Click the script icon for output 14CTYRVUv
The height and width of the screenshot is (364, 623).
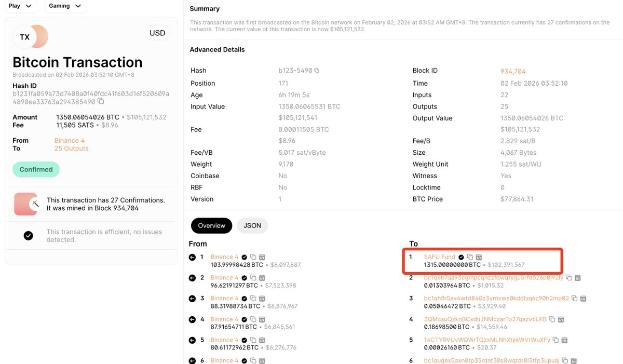[x=564, y=340]
